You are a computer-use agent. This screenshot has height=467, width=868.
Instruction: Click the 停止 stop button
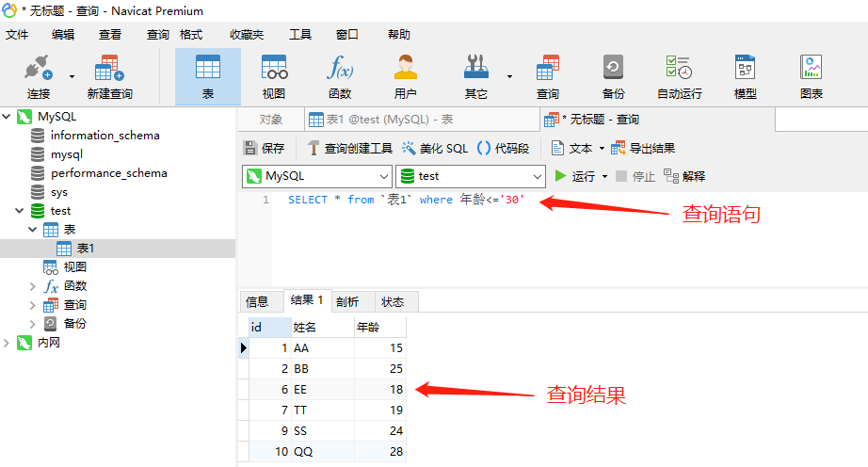635,176
